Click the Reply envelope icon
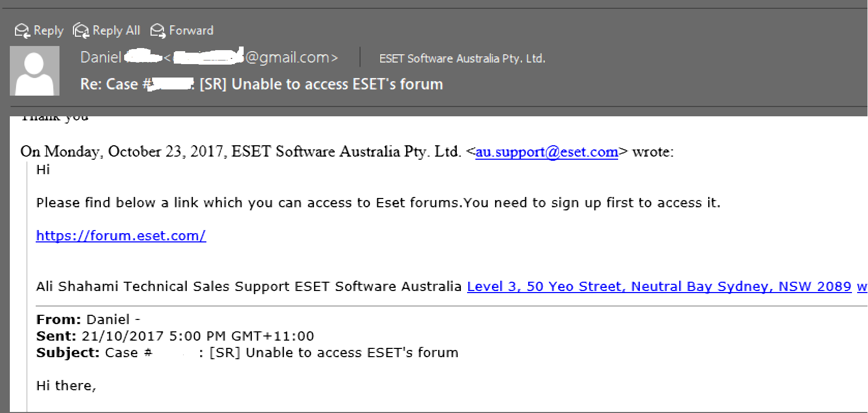This screenshot has height=413, width=868. (x=22, y=31)
